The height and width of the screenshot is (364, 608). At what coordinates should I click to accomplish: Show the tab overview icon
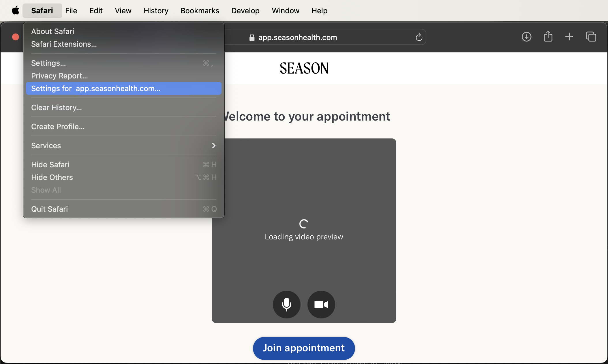click(x=591, y=37)
